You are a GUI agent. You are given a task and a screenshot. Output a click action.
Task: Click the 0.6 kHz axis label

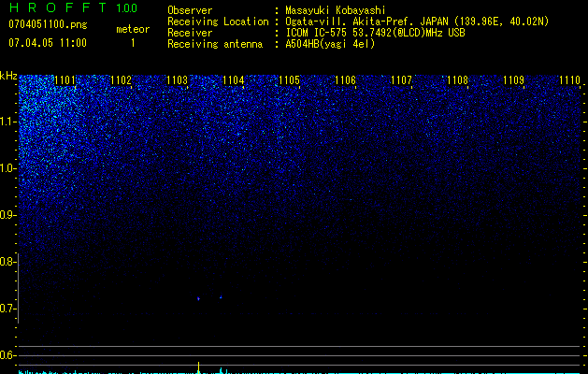pyautogui.click(x=8, y=355)
